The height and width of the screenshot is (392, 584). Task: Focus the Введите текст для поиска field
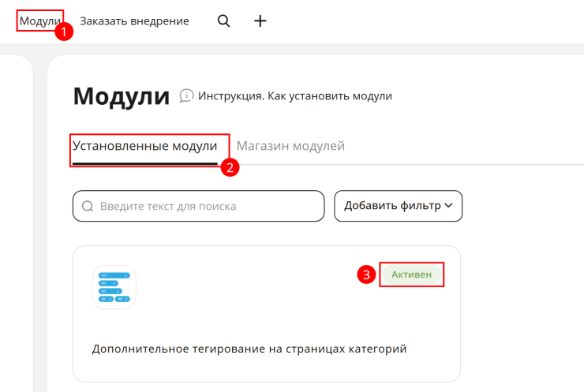(199, 206)
